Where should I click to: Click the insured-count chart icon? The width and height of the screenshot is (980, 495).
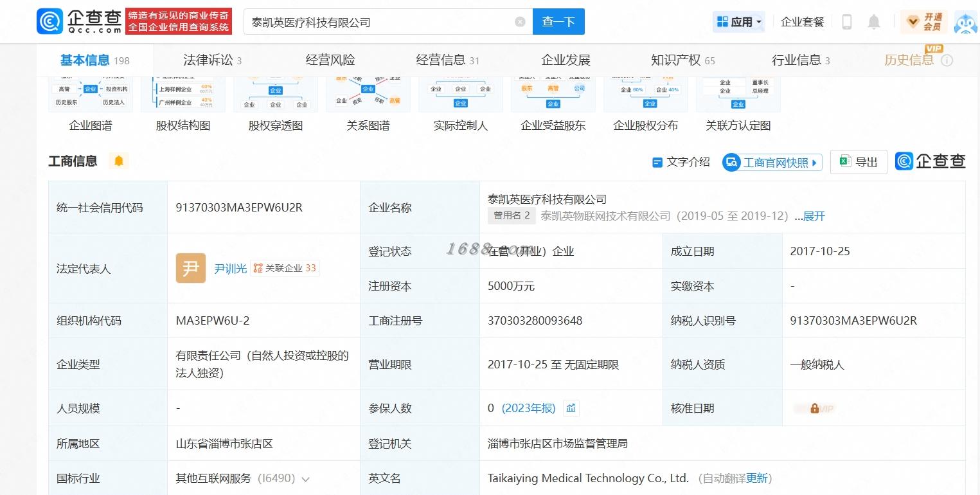coord(571,408)
